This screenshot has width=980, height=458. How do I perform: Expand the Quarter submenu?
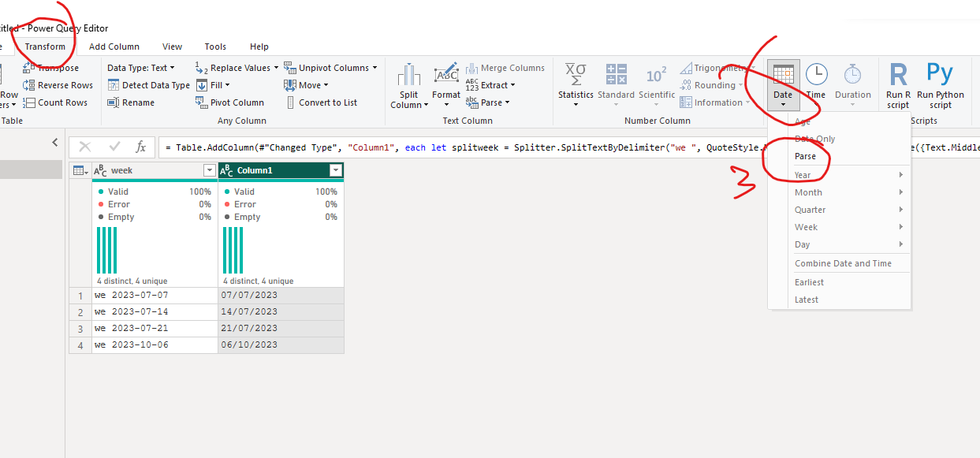point(849,210)
